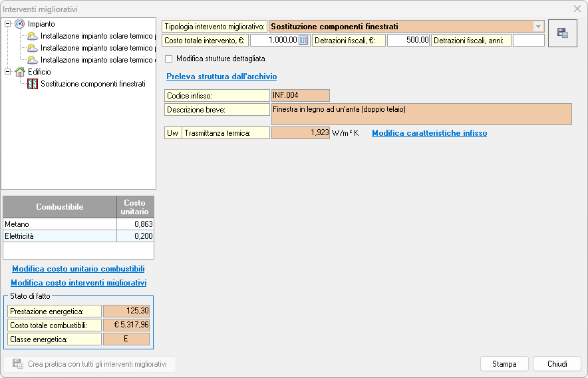This screenshot has width=588, height=378.
Task: Collapse the Impianto tree node
Action: (8, 24)
